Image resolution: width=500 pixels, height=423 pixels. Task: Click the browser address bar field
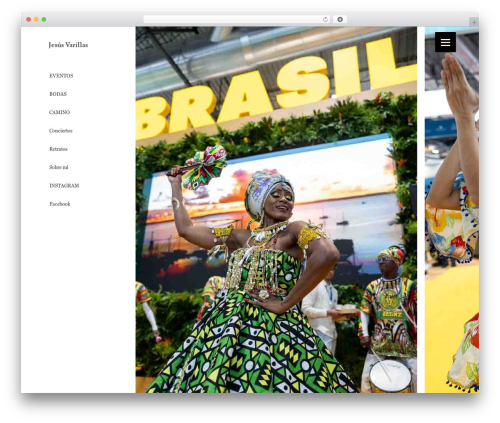(237, 19)
